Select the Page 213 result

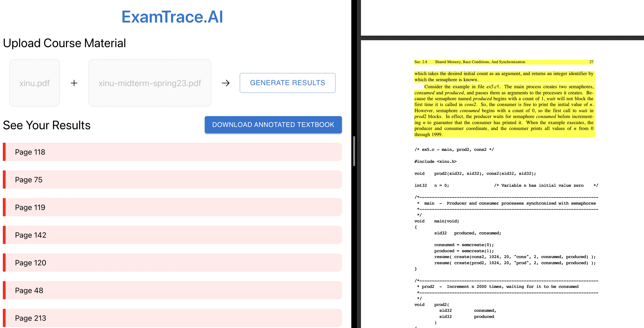172,318
